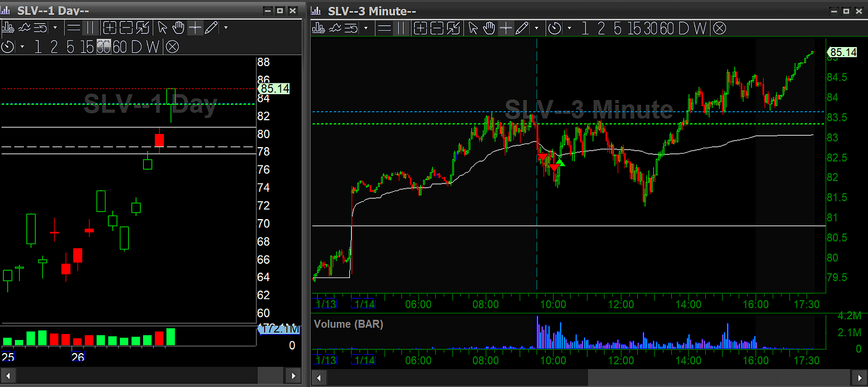Screen dimensions: 868x387
Task: Zoom in on the SLV 3 Minute chart
Action: pyautogui.click(x=420, y=27)
